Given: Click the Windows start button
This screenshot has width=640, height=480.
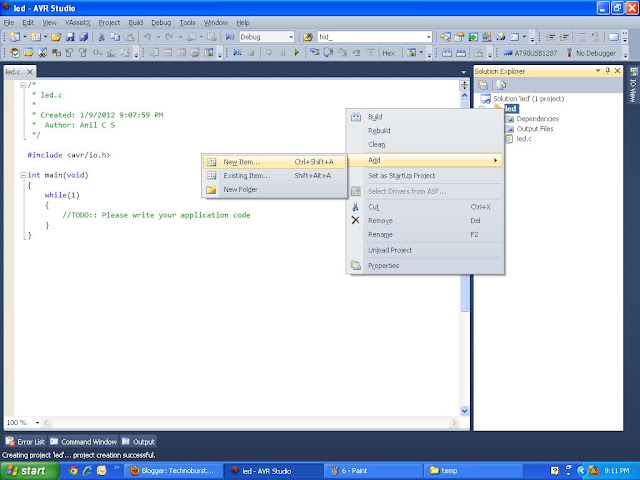Looking at the screenshot, I should [29, 471].
